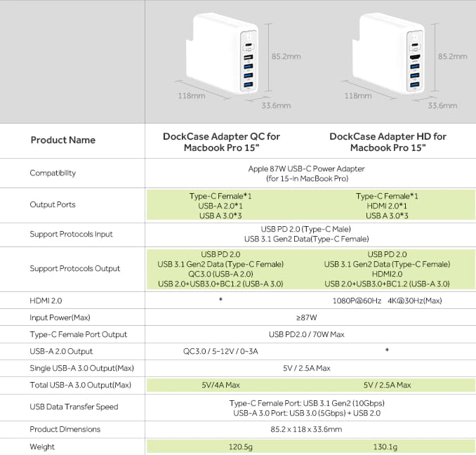
Task: Select the DockCase Adapter HD product title
Action: 388,142
